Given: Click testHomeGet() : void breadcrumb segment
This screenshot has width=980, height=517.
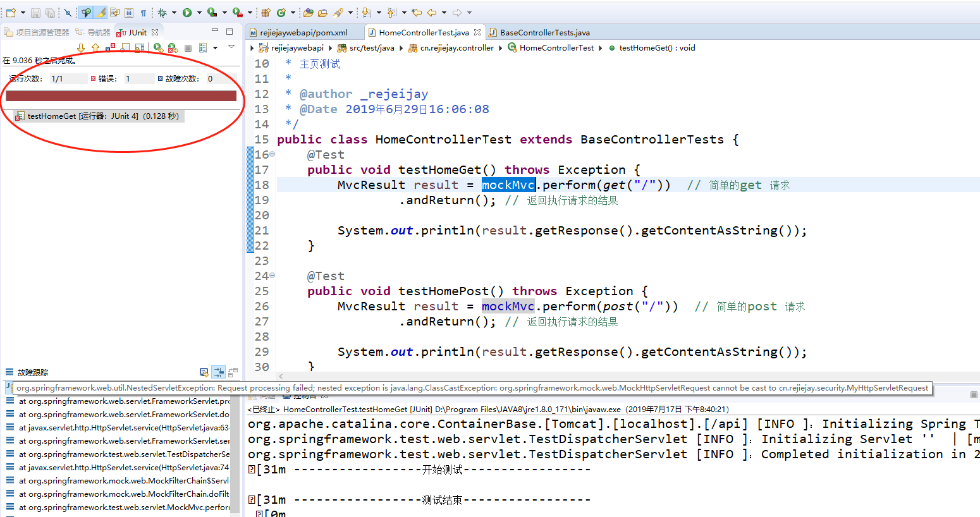Looking at the screenshot, I should pos(652,48).
